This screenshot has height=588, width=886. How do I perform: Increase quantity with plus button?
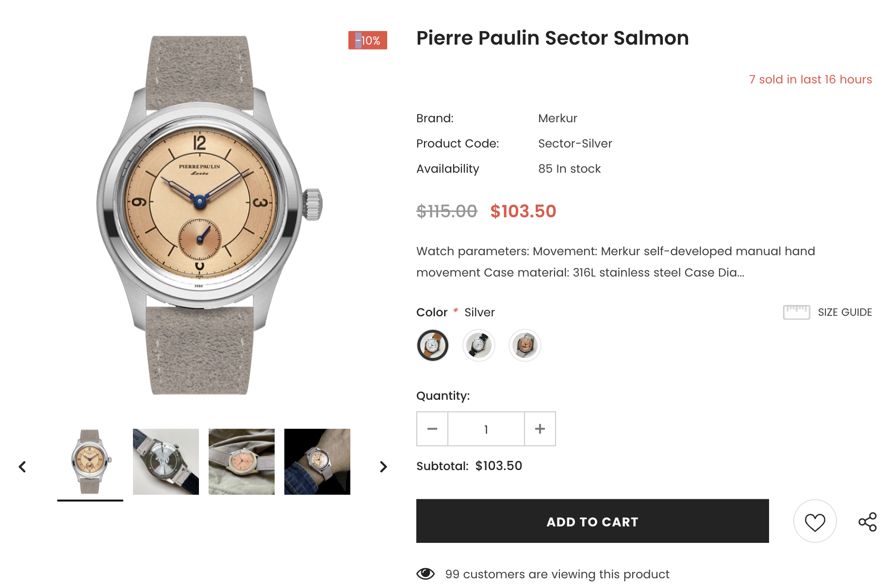tap(540, 429)
